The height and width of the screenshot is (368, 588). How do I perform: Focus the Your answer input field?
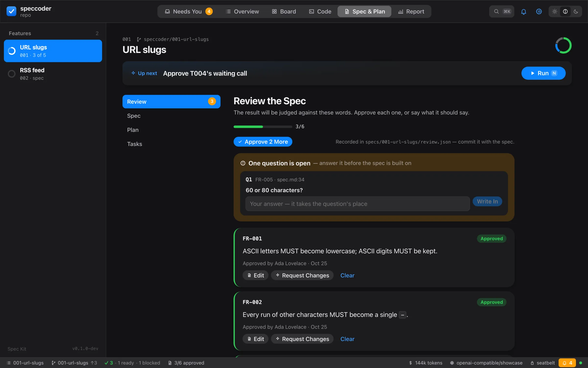point(357,204)
